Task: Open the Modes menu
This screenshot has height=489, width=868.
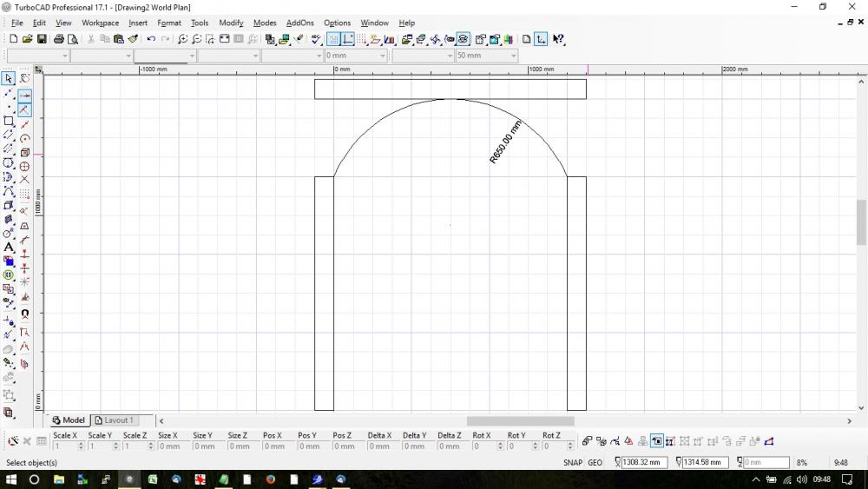Action: click(x=265, y=23)
